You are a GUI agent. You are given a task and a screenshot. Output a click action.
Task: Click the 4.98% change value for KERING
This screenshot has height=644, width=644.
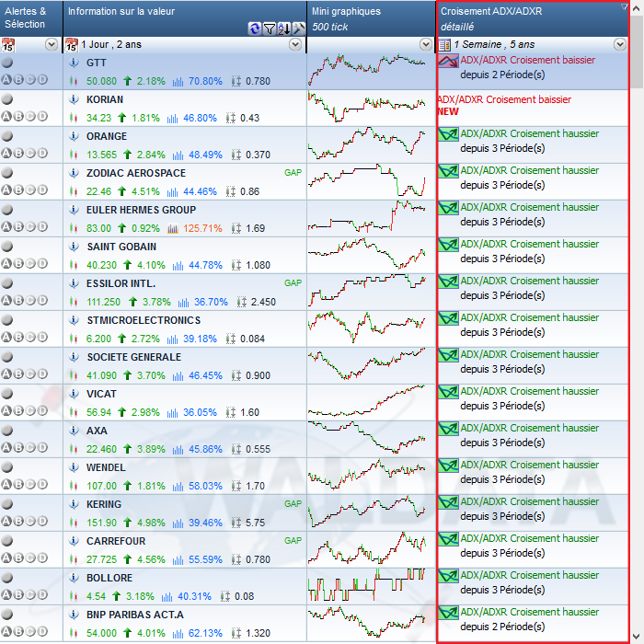coord(151,523)
